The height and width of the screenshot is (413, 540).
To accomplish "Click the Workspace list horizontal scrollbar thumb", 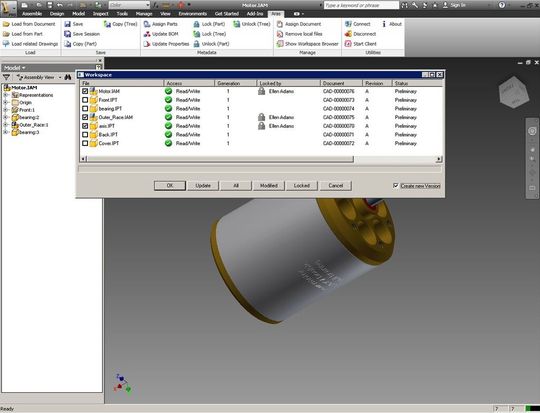I will [220, 159].
